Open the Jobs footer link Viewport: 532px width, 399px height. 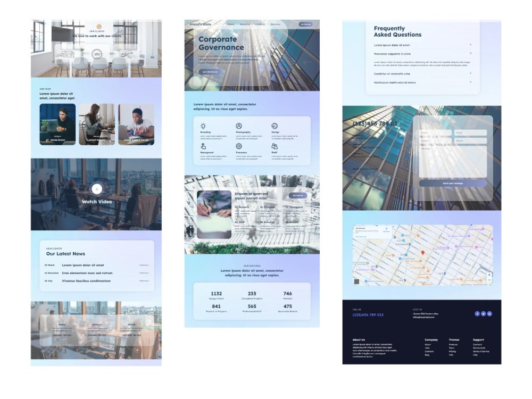[427, 348]
